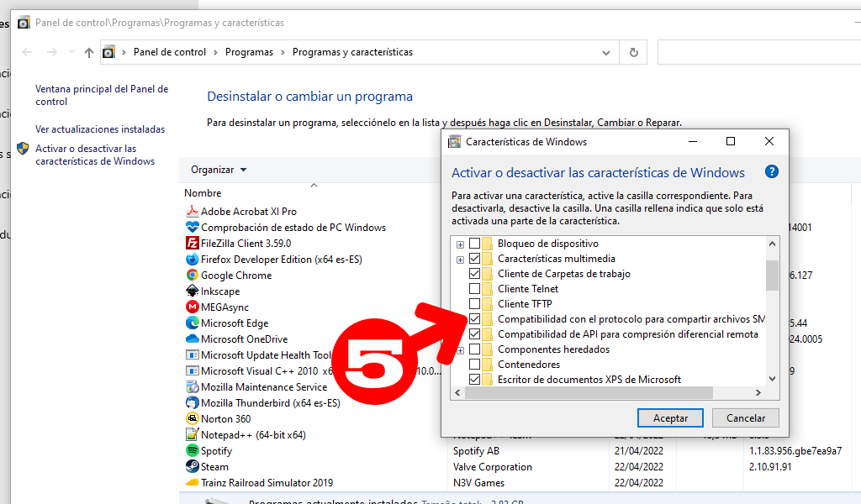Click the Microsoft Visual C++ 2010 icon
Image resolution: width=861 pixels, height=504 pixels.
point(192,370)
